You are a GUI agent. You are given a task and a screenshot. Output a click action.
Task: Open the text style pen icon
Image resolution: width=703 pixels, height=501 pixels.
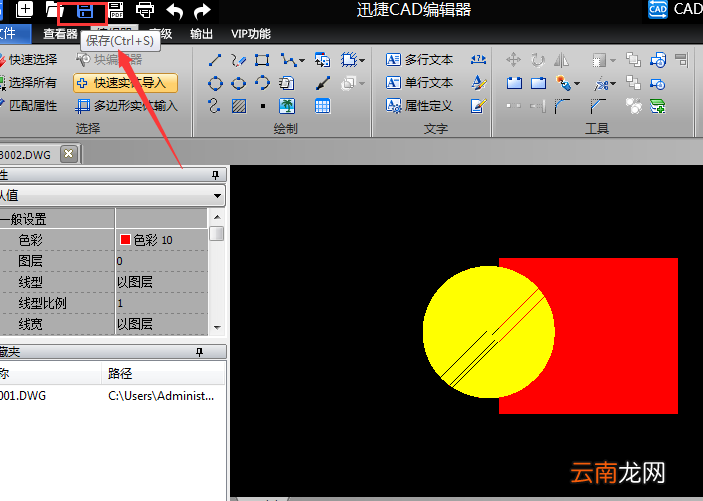479,83
